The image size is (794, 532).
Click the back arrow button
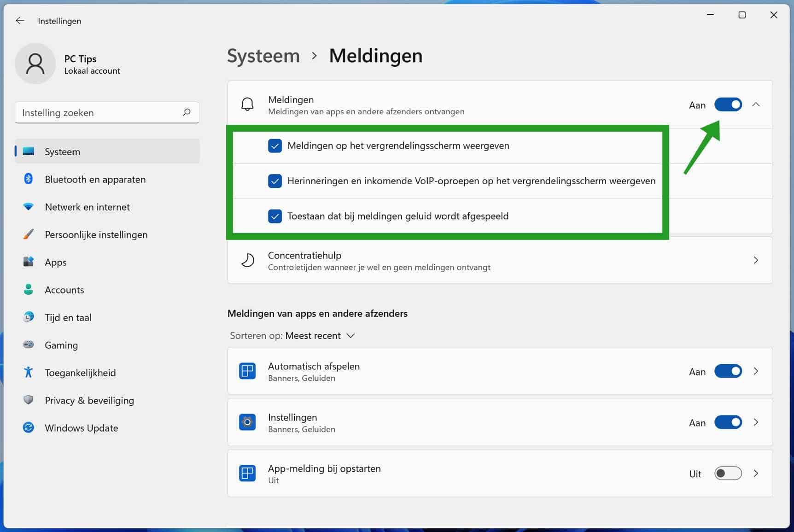20,20
